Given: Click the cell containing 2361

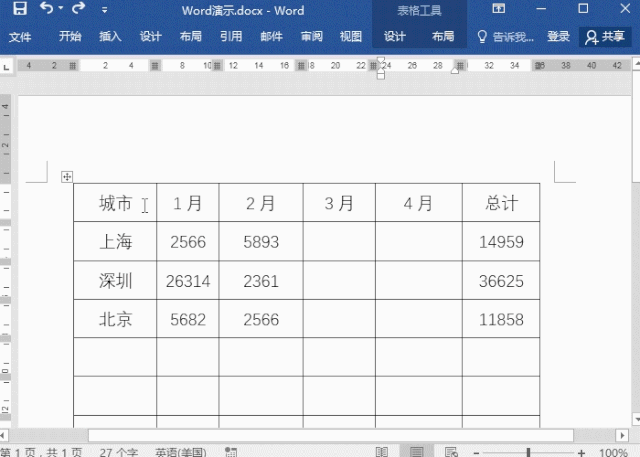Looking at the screenshot, I should click(261, 281).
